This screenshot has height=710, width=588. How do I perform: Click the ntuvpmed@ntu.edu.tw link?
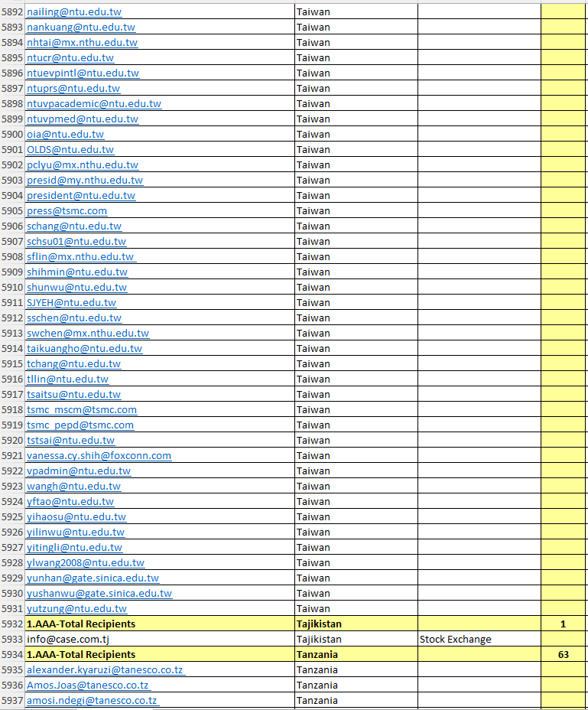click(83, 119)
